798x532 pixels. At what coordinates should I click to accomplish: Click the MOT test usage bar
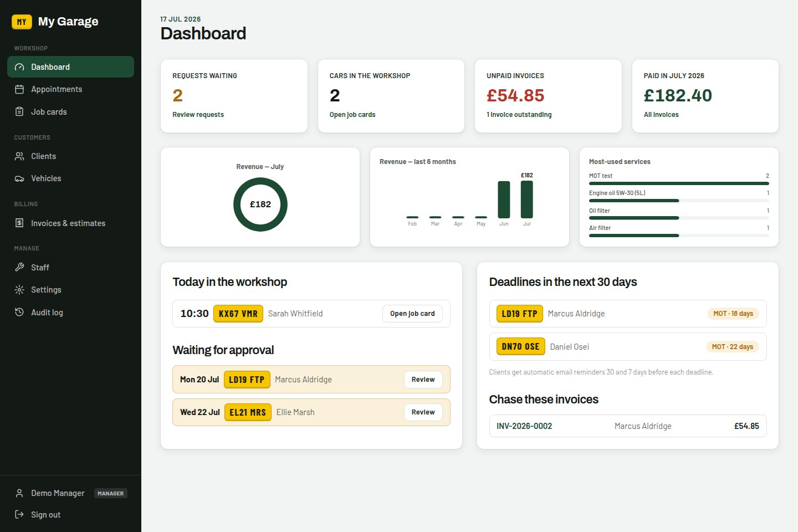(679, 183)
